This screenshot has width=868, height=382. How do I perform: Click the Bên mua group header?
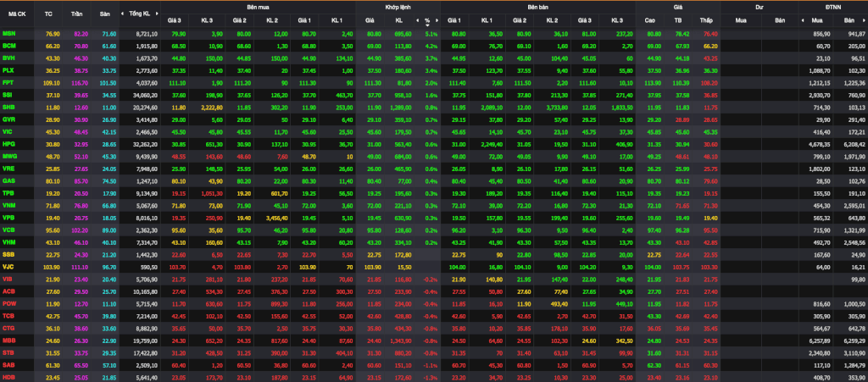pyautogui.click(x=258, y=7)
